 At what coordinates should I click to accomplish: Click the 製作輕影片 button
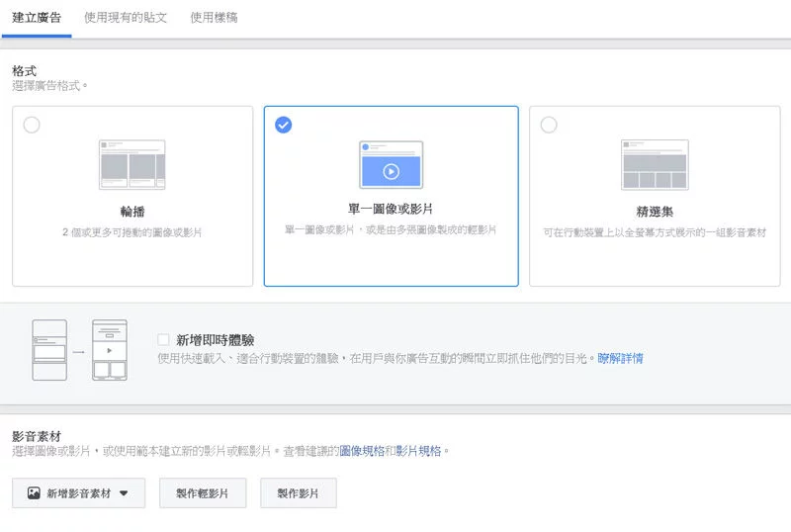(203, 493)
